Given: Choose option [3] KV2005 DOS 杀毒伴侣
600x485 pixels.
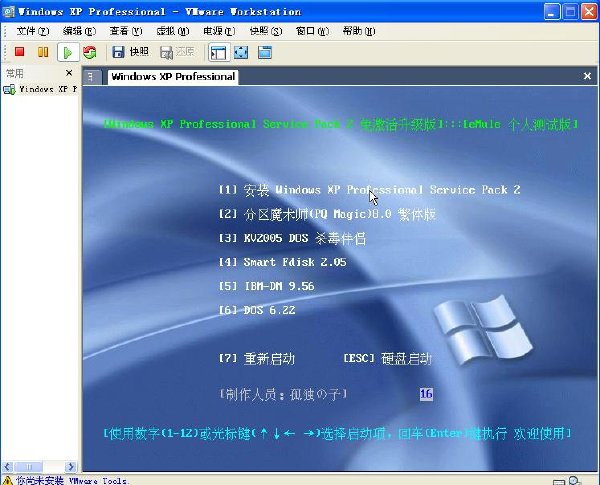Looking at the screenshot, I should click(x=292, y=238).
